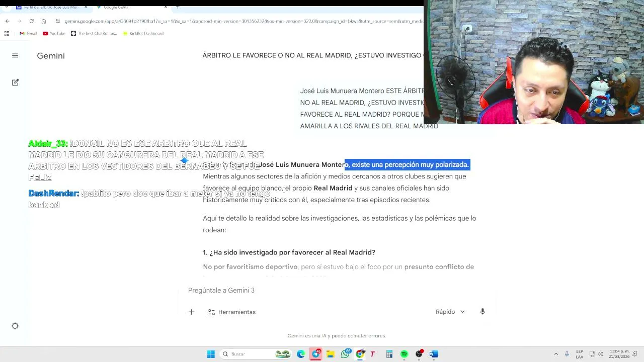Open the clock and date 11:04 p. m.
The image size is (644, 362).
coord(619,354)
